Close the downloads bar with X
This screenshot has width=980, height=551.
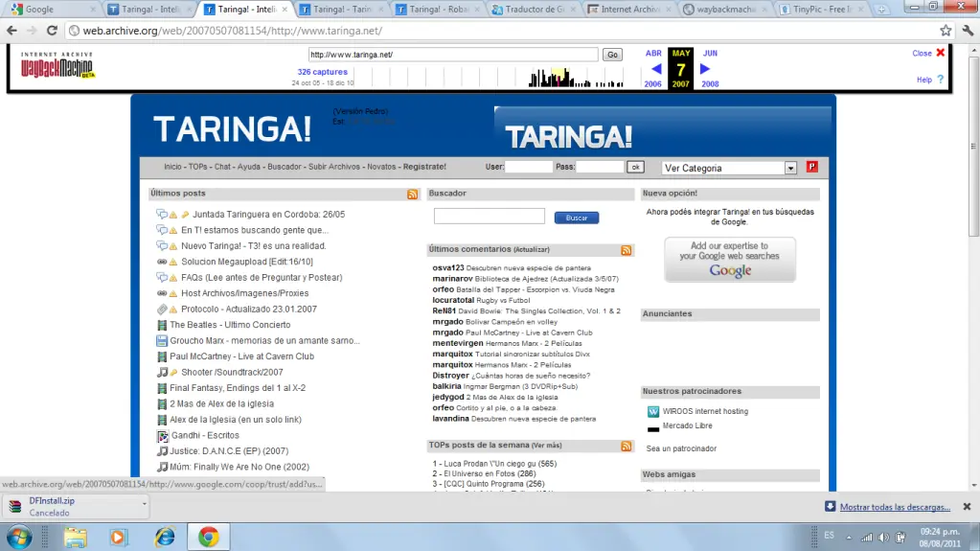pyautogui.click(x=967, y=507)
